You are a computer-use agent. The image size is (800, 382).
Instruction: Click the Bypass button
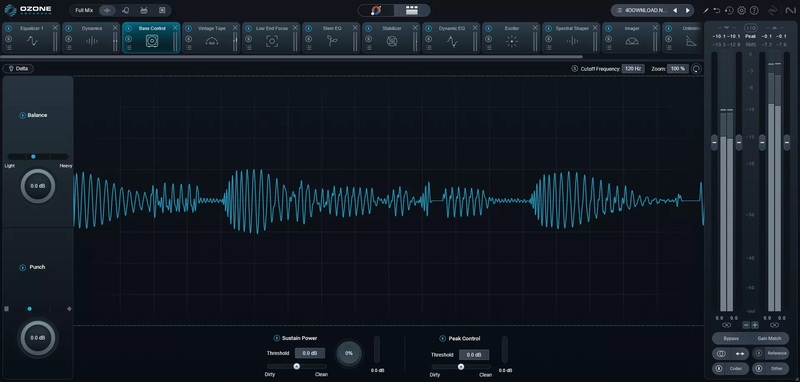click(x=731, y=338)
